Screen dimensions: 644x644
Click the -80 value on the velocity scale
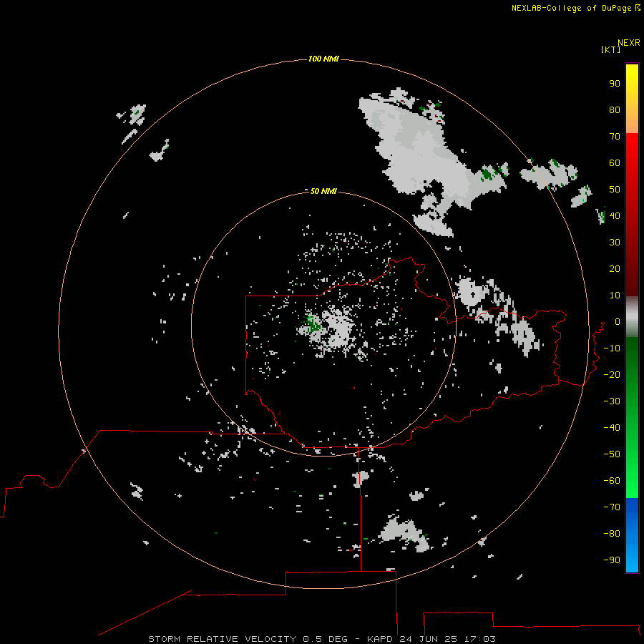612,534
